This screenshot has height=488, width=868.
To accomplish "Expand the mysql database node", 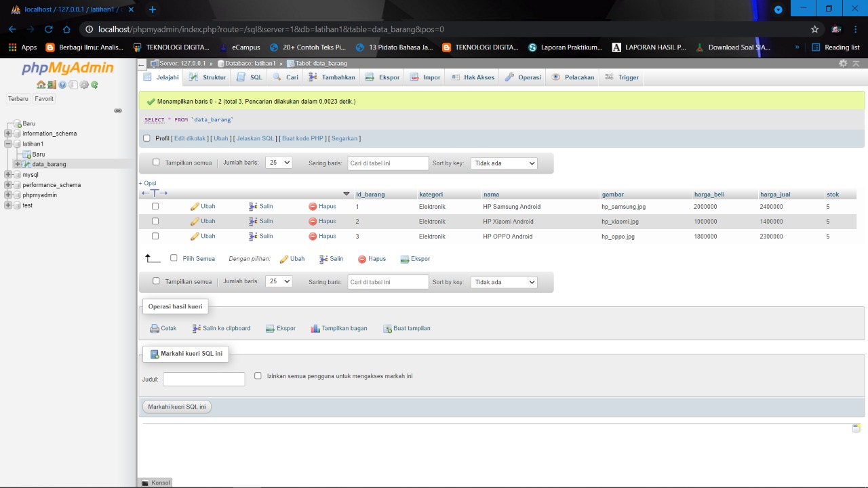I will [x=8, y=174].
